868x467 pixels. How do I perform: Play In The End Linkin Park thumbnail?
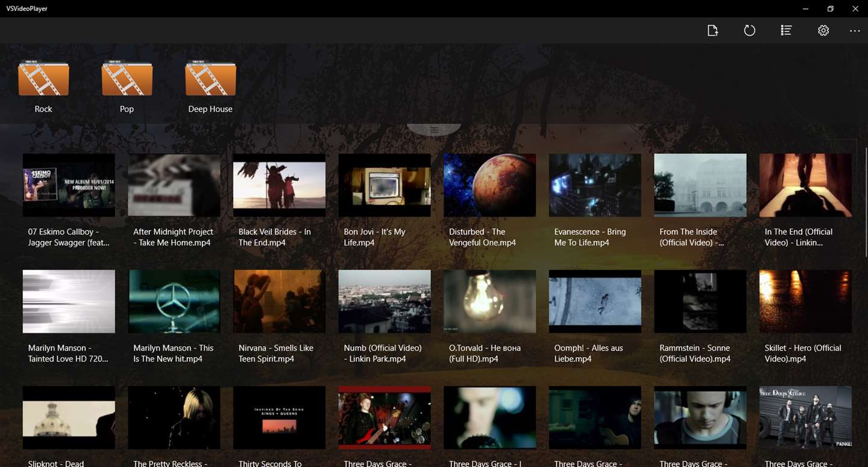coord(805,185)
